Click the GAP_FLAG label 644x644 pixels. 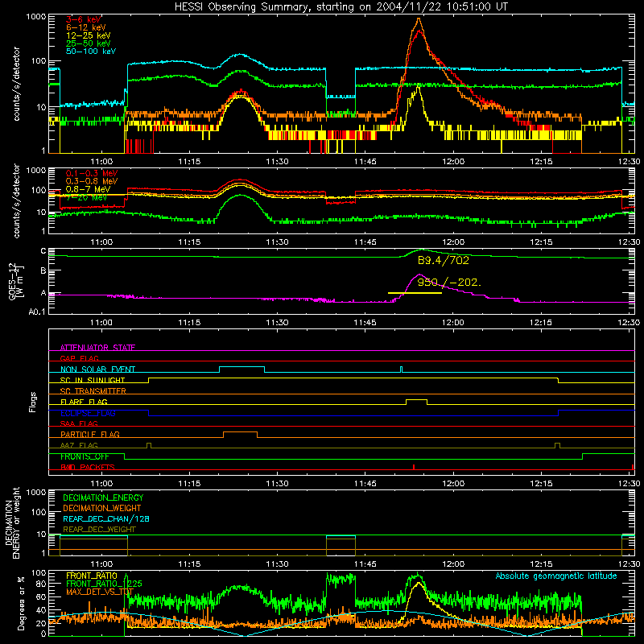(x=79, y=358)
